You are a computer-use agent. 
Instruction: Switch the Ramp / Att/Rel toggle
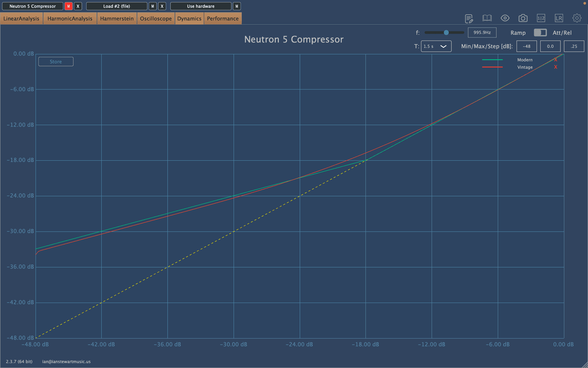pos(540,33)
